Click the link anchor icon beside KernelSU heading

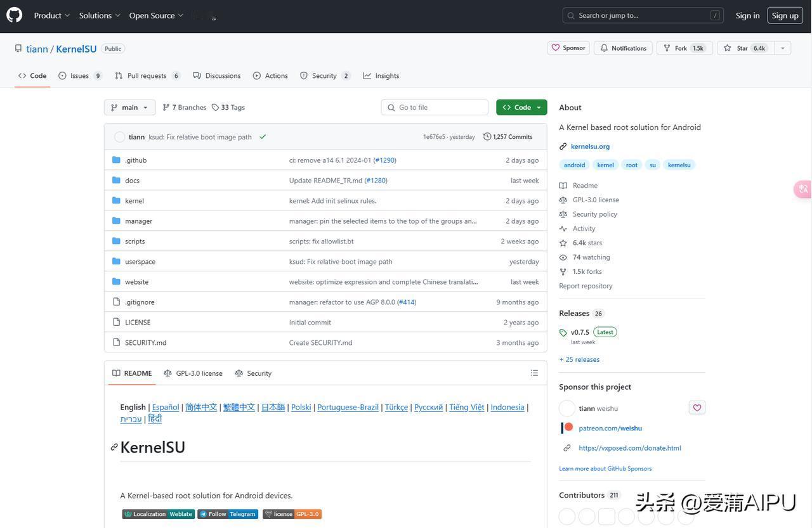click(x=114, y=447)
